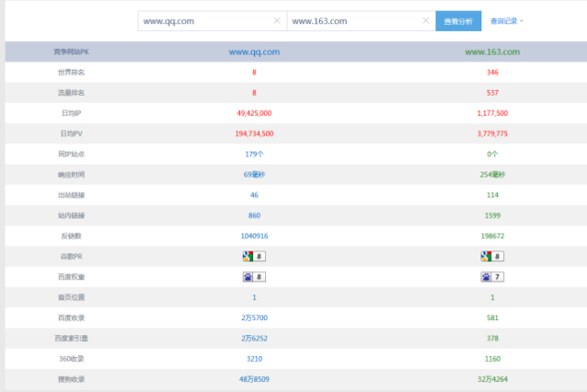Click internal links value 1599
The image size is (587, 392).
[492, 215]
